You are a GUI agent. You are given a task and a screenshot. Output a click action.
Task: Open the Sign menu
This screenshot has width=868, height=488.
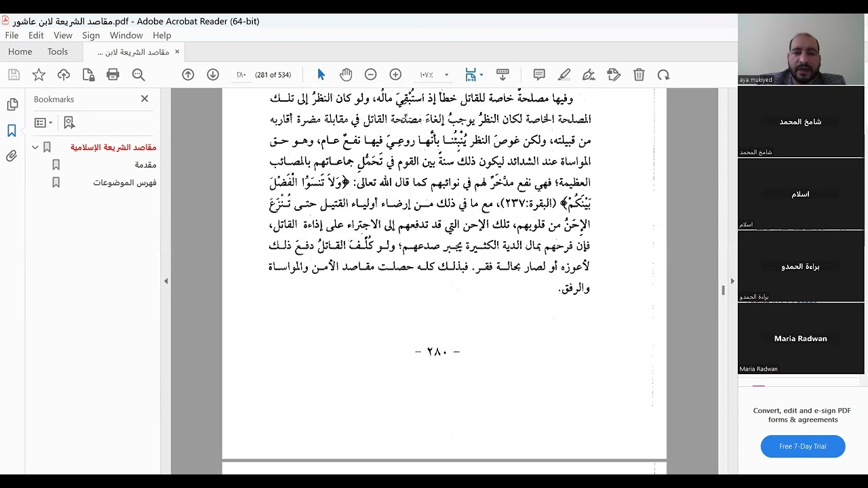coord(91,35)
